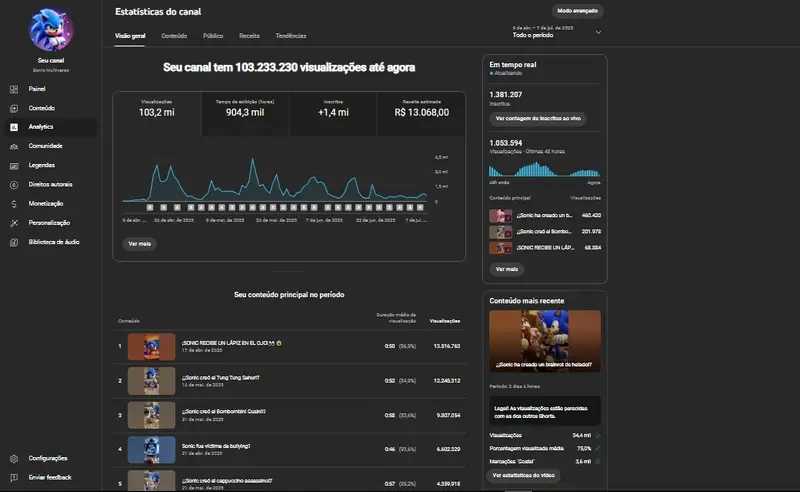Open Biblioteca de áudio

click(x=14, y=242)
